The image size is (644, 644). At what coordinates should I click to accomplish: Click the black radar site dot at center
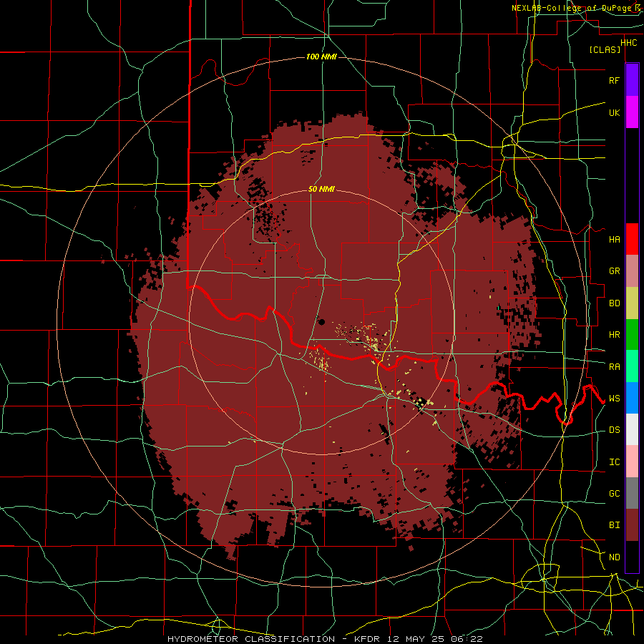pos(321,322)
